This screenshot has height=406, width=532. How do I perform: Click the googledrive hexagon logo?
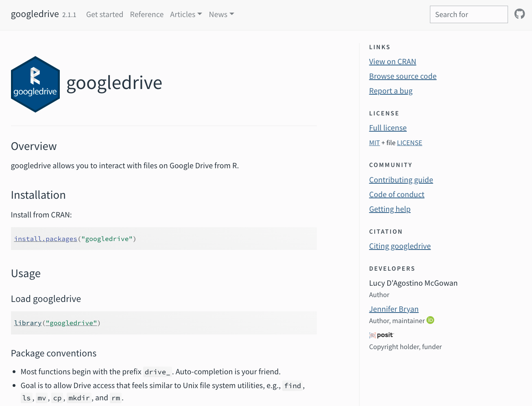click(x=35, y=84)
